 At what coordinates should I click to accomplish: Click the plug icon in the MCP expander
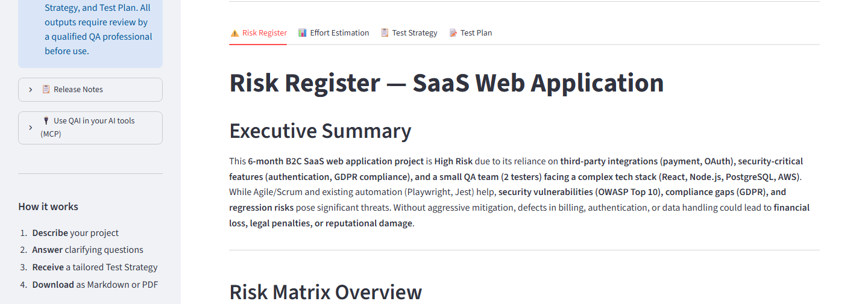pyautogui.click(x=46, y=120)
